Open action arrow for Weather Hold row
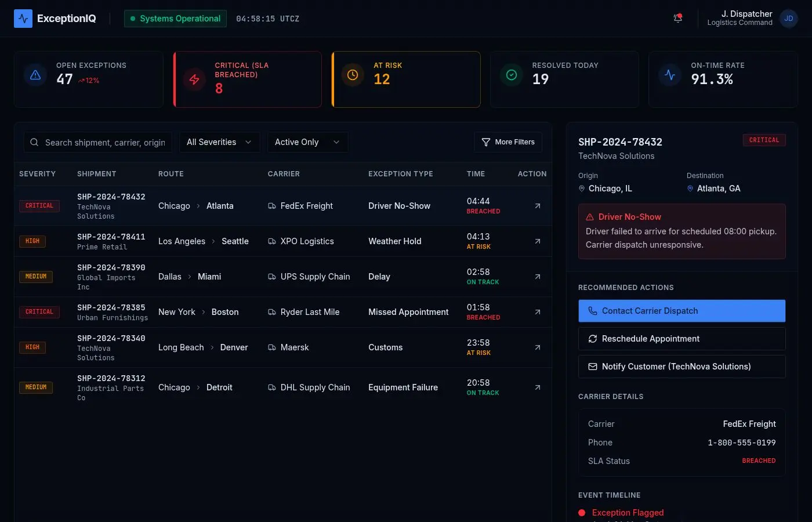 [537, 241]
